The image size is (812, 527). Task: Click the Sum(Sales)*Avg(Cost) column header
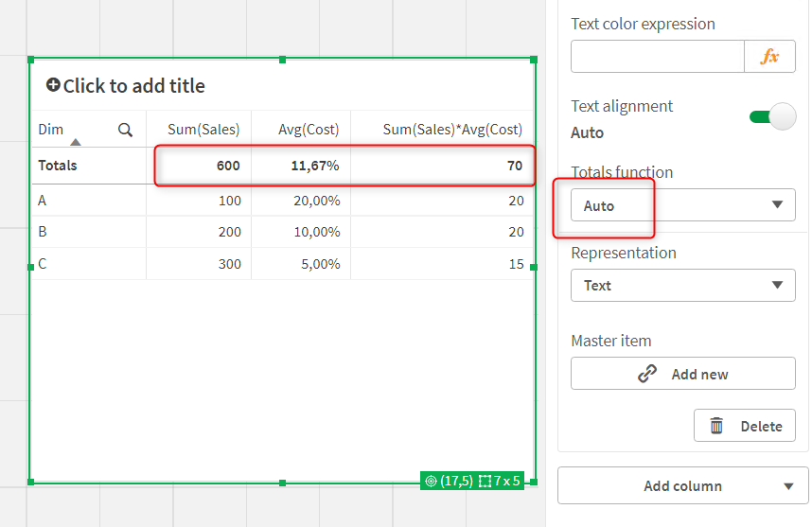(x=452, y=130)
